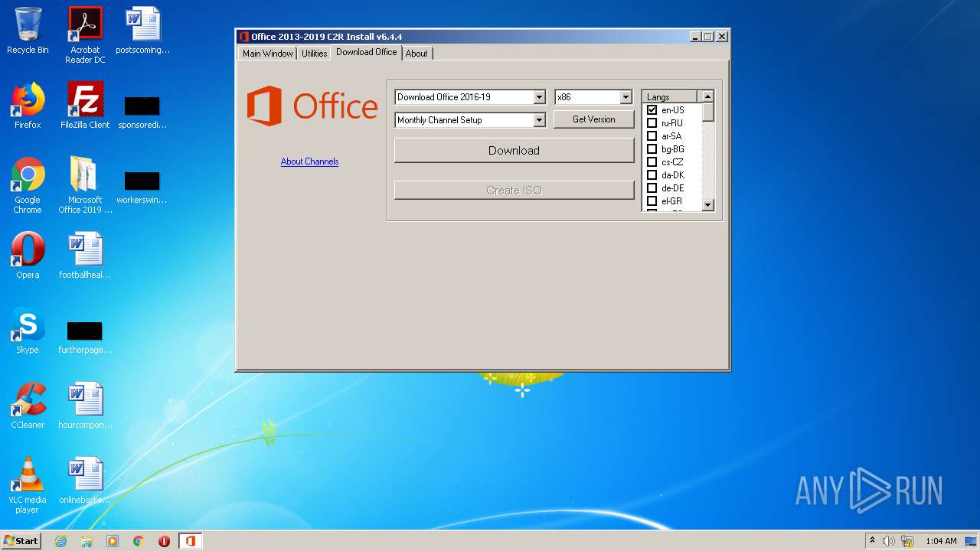The width and height of the screenshot is (980, 551).
Task: Launch Skype from the desktop
Action: point(28,331)
